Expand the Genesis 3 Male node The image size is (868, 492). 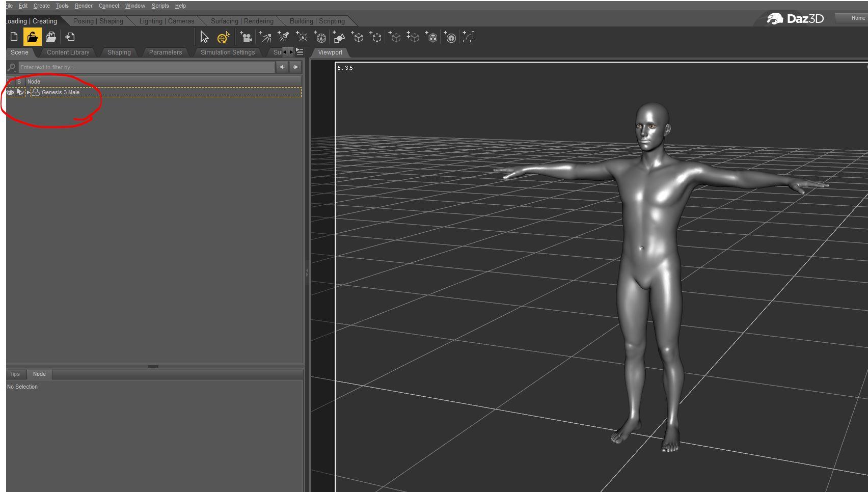(29, 92)
